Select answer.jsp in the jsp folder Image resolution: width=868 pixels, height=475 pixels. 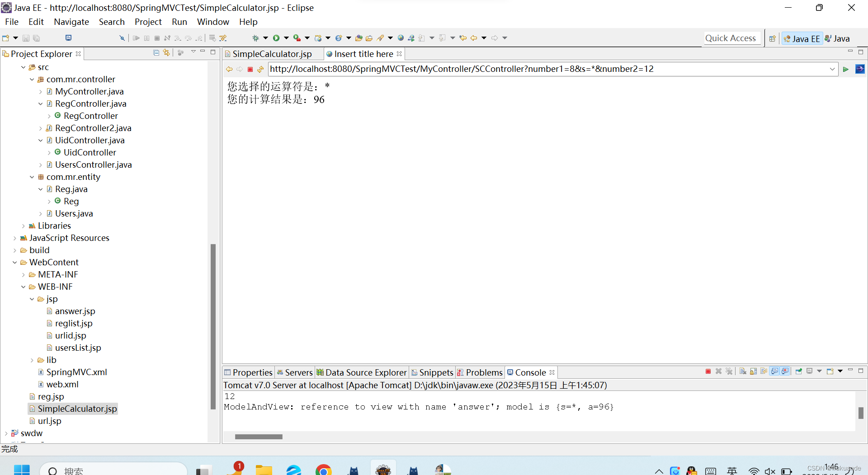point(75,311)
